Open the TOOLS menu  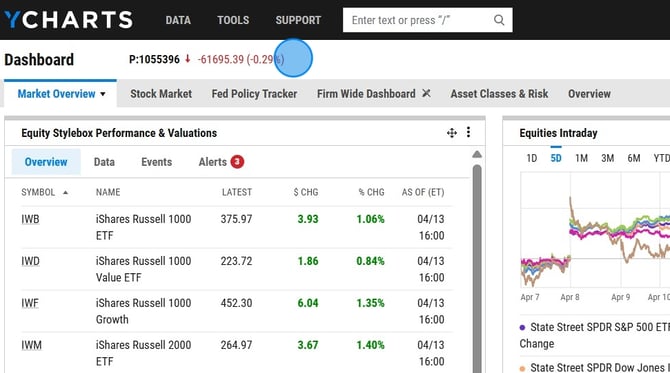click(x=233, y=20)
